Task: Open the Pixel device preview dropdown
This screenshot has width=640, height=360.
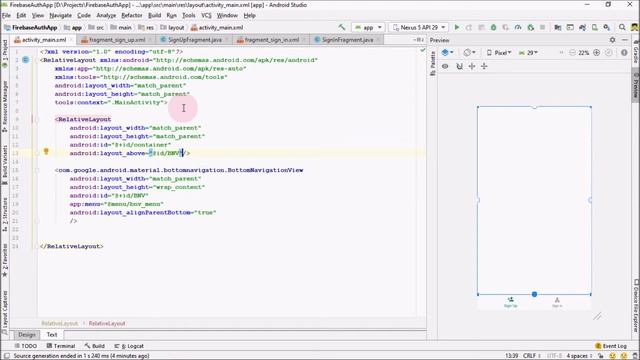Action: 499,53
